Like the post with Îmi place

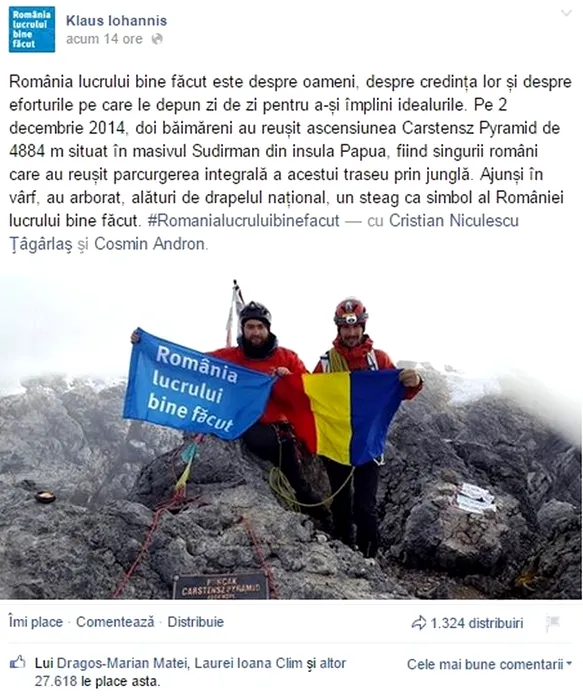click(36, 622)
